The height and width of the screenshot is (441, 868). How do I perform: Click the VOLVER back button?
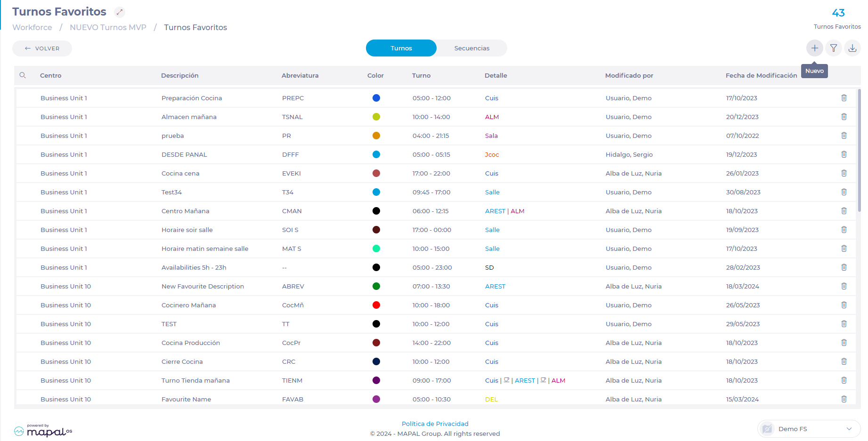point(42,48)
